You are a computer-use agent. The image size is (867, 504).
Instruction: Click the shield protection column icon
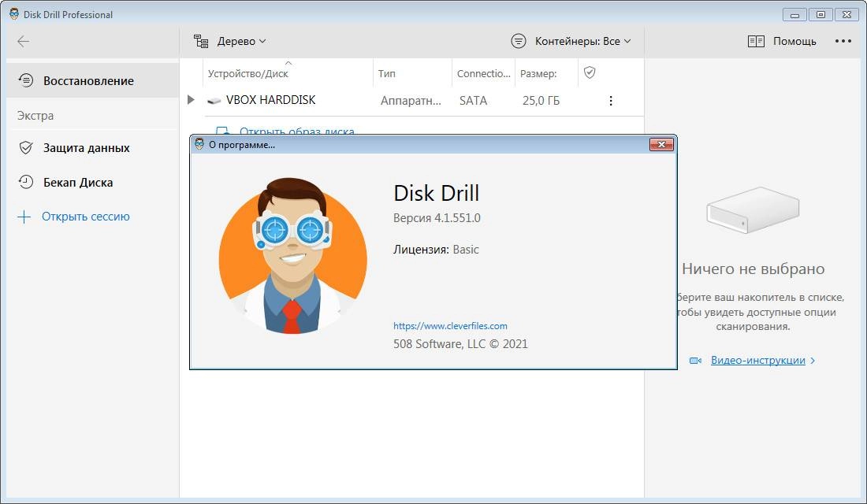[x=590, y=72]
